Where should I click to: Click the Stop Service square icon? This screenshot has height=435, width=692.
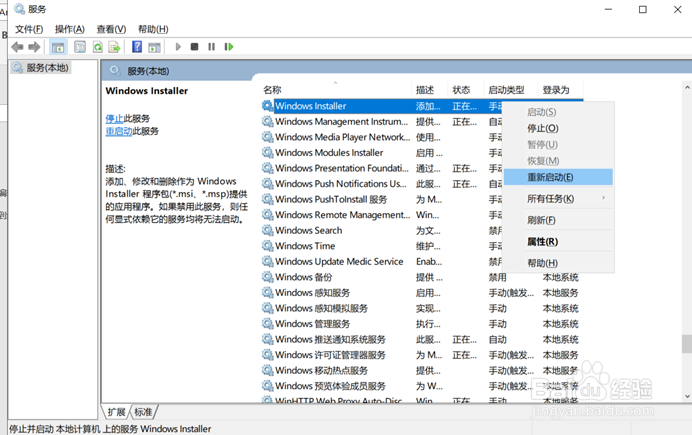pyautogui.click(x=194, y=46)
